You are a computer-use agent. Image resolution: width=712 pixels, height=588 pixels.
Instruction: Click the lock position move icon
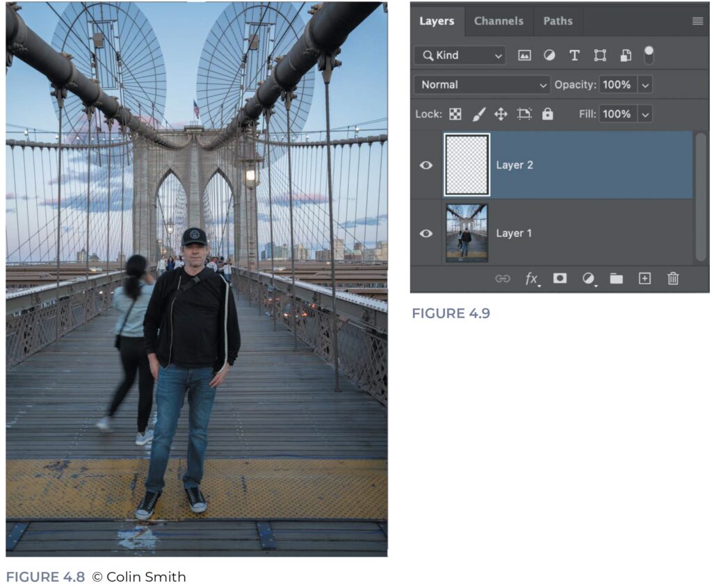[x=501, y=114]
